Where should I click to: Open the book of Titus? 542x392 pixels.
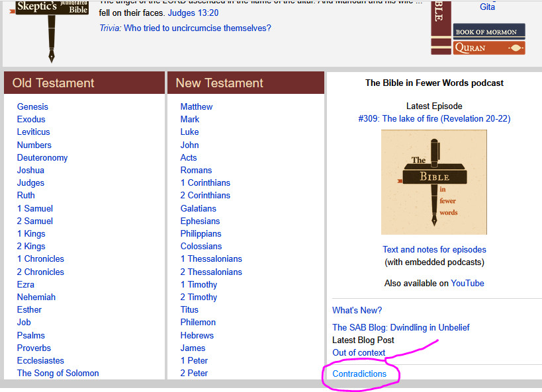[189, 310]
